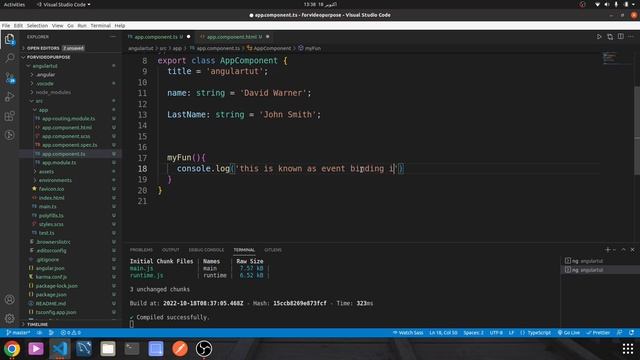This screenshot has height=360, width=640.
Task: Show the applications grid
Action: pyautogui.click(x=628, y=349)
